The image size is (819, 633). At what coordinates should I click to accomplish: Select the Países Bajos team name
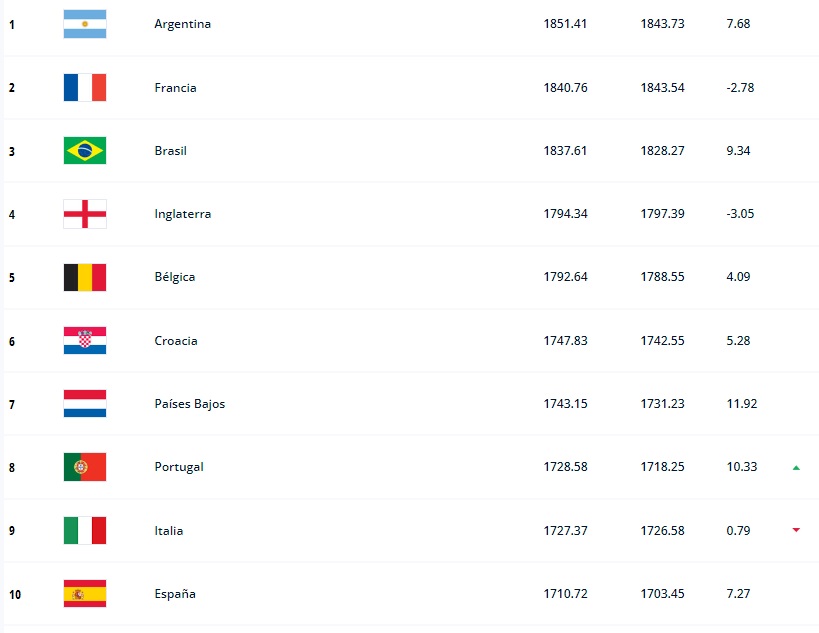pos(189,404)
